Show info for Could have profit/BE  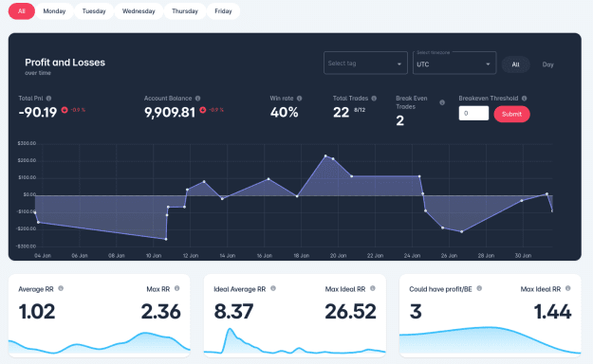click(x=479, y=288)
